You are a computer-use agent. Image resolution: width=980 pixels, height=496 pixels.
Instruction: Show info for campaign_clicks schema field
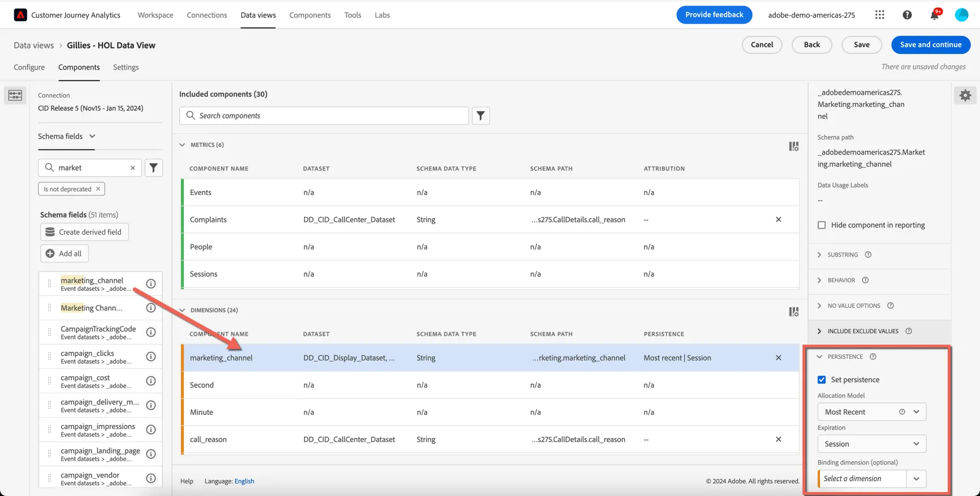point(151,357)
